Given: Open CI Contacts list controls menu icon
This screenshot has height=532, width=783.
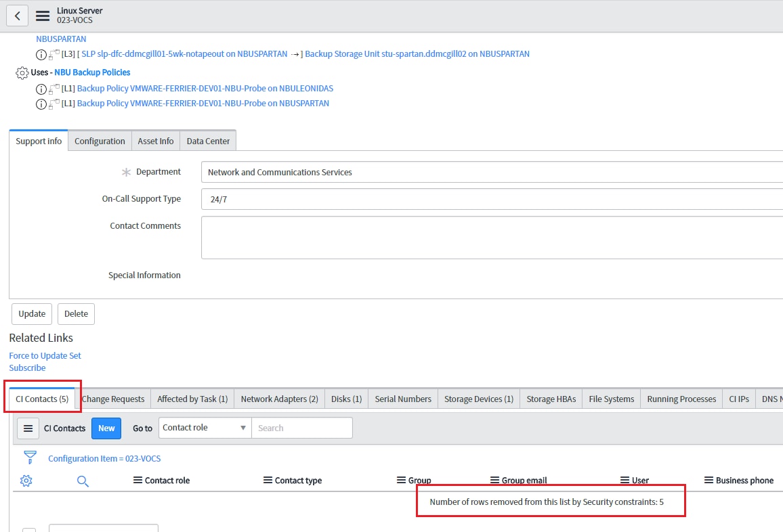Looking at the screenshot, I should [28, 428].
